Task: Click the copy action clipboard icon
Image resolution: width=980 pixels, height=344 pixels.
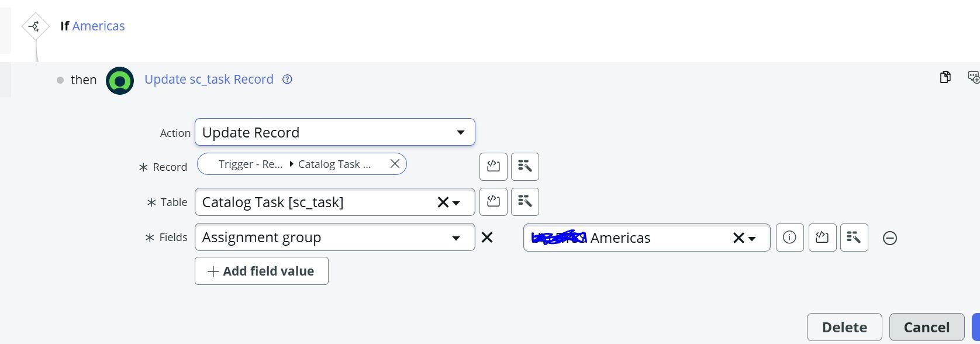Action: (945, 77)
